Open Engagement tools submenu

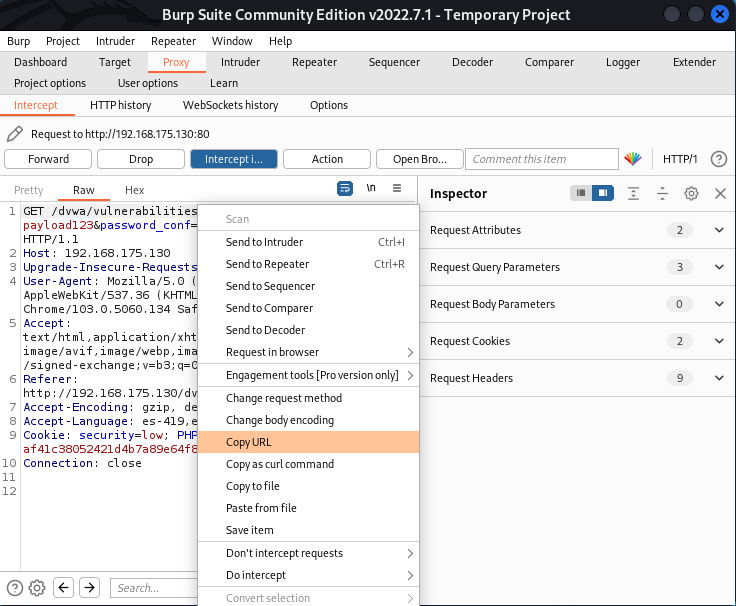308,375
